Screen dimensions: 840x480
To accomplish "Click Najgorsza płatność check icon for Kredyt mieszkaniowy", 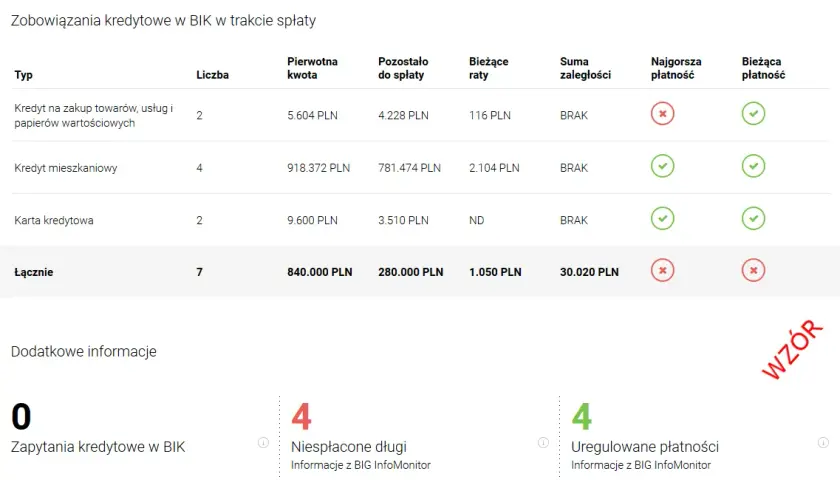I will (663, 167).
